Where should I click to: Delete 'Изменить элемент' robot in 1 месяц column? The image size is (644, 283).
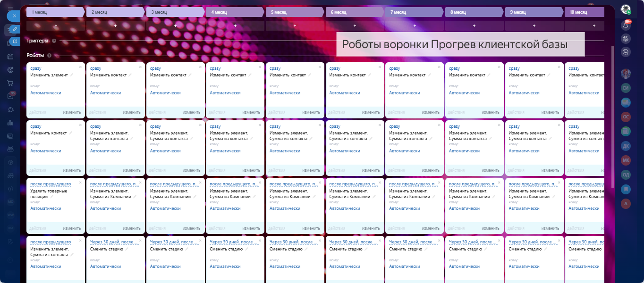tap(80, 67)
